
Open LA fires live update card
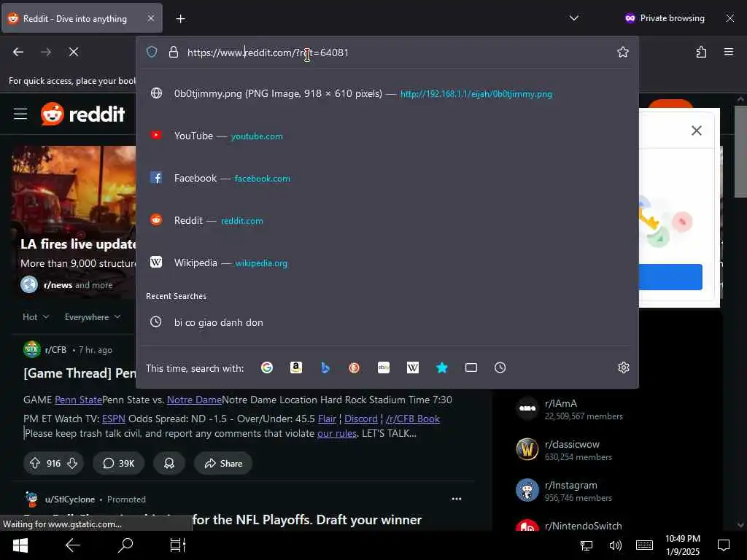point(74,222)
